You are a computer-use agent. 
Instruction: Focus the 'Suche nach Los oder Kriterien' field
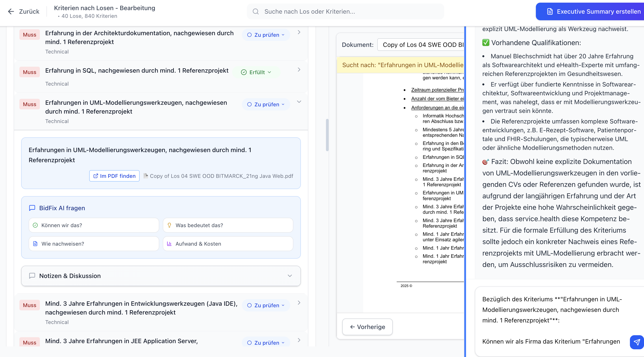pos(350,11)
